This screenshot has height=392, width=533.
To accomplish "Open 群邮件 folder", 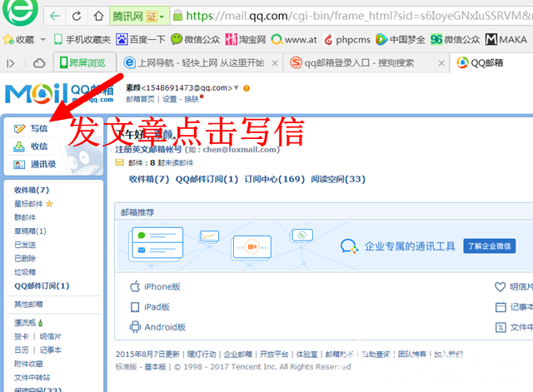I will point(25,217).
